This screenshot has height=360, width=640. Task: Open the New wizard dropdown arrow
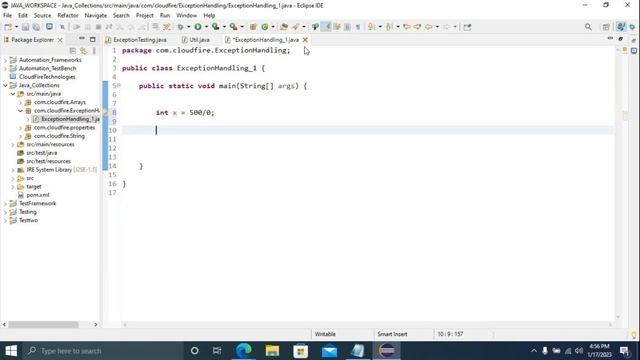click(16, 27)
